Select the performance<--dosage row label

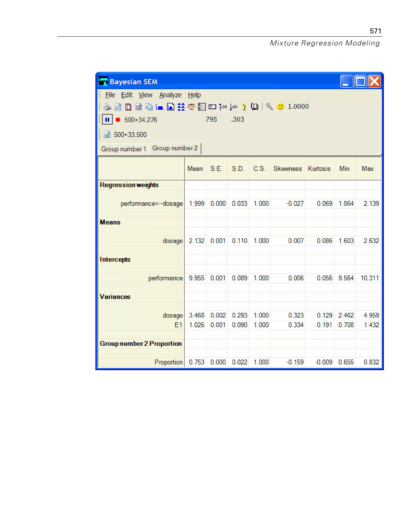(x=152, y=204)
